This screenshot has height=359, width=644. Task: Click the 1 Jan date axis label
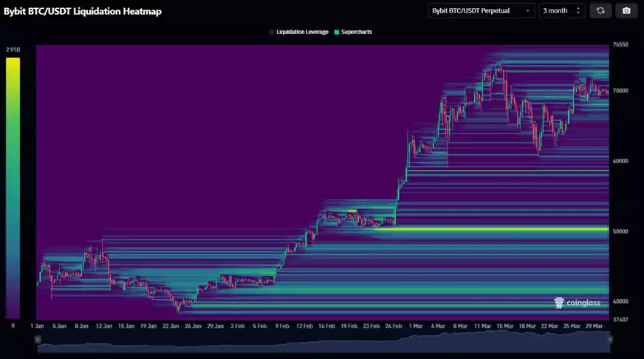[38, 326]
